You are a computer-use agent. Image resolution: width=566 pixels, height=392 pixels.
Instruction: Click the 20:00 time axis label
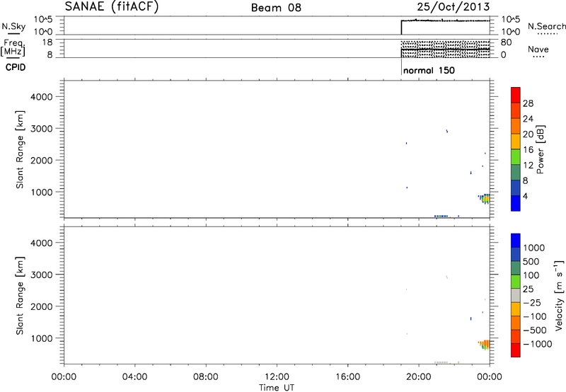419,377
